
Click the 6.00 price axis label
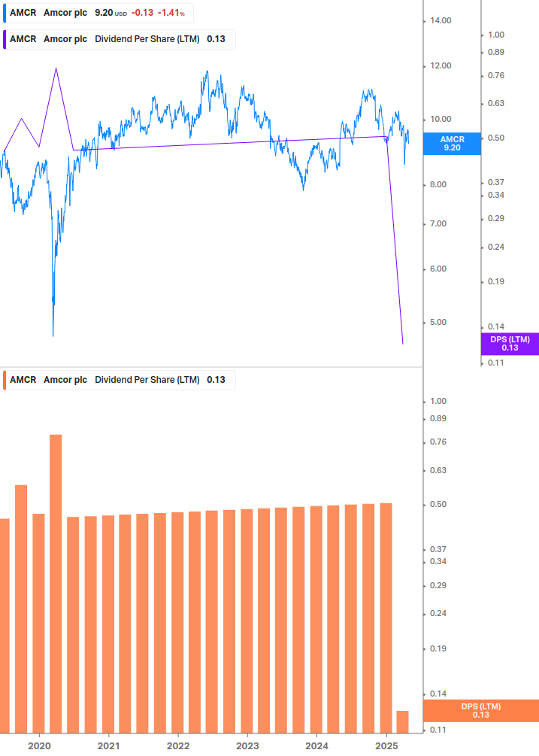(438, 269)
